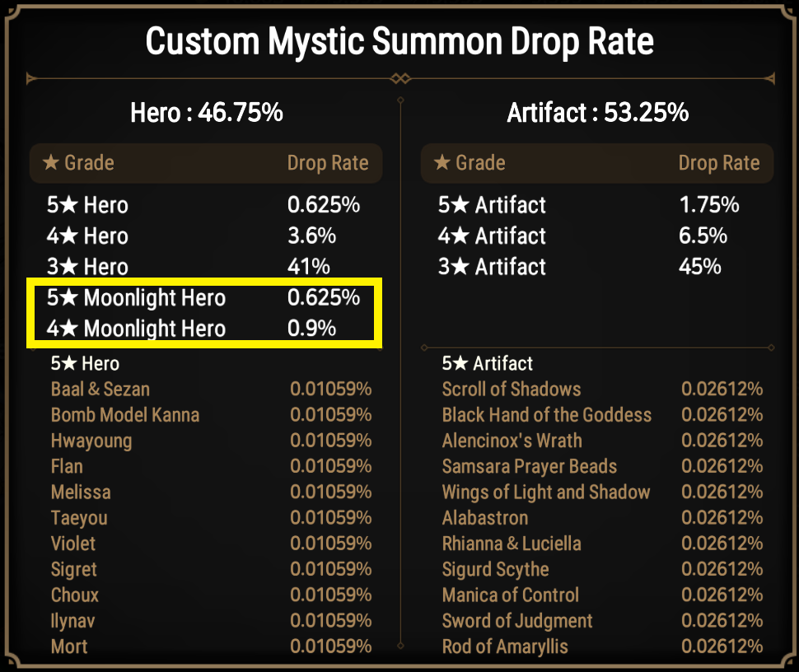Click the Artifact : 53.25% heading

pos(598,113)
